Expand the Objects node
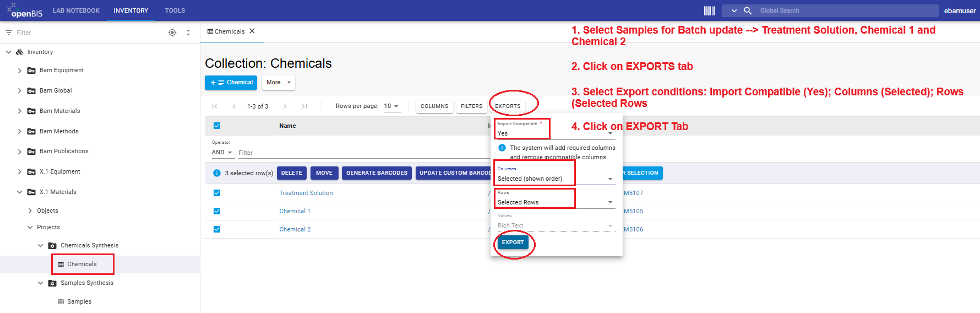The height and width of the screenshot is (313, 980). 30,211
